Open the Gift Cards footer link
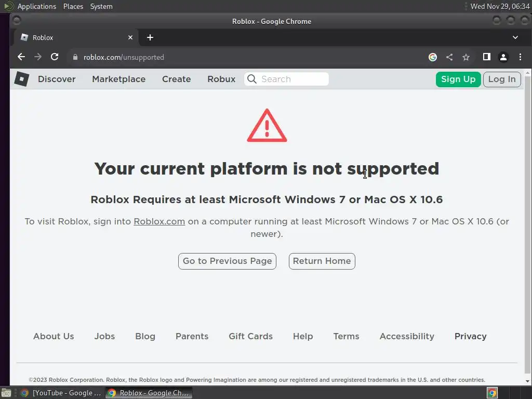Viewport: 532px width, 399px height. tap(251, 336)
